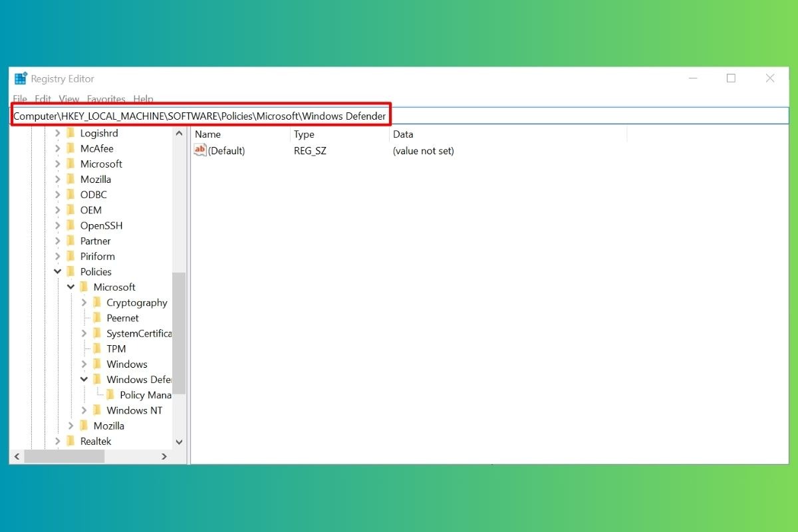Click the OEM folder icon

pyautogui.click(x=70, y=209)
